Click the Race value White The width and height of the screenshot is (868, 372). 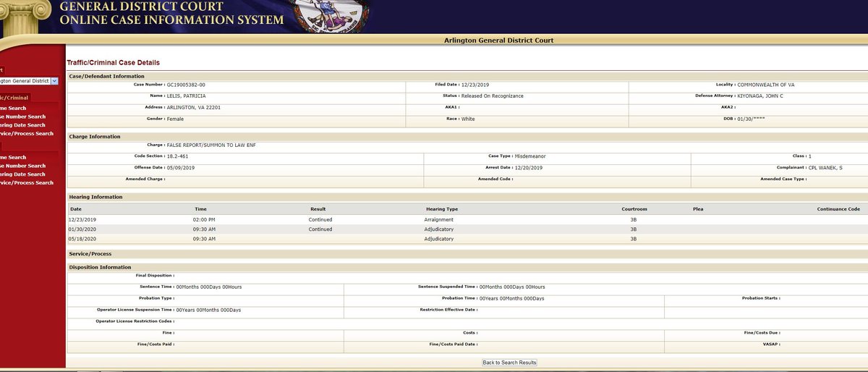pos(468,119)
